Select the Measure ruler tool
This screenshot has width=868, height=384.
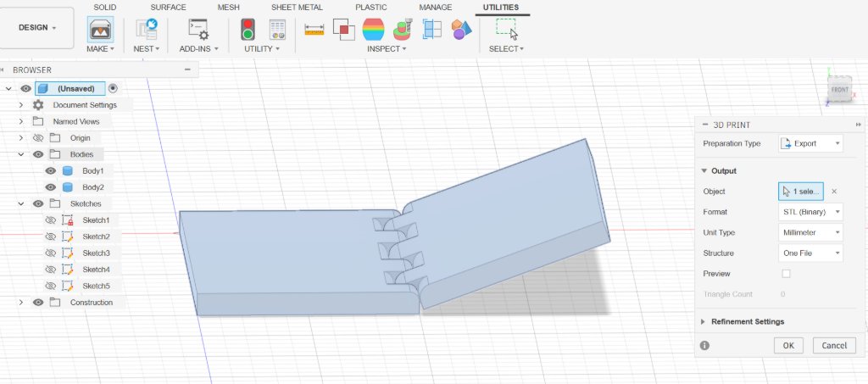point(314,30)
